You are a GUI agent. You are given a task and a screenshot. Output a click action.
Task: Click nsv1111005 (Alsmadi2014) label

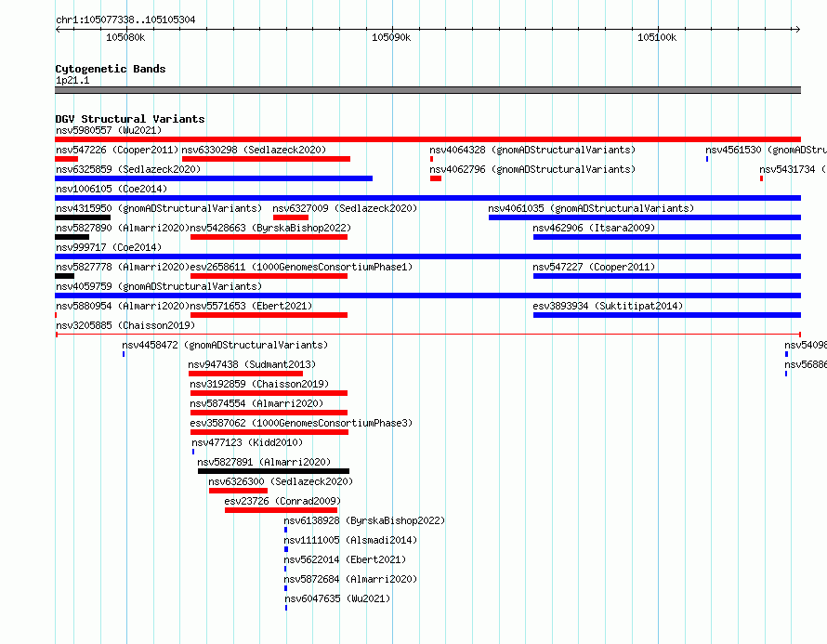click(350, 540)
